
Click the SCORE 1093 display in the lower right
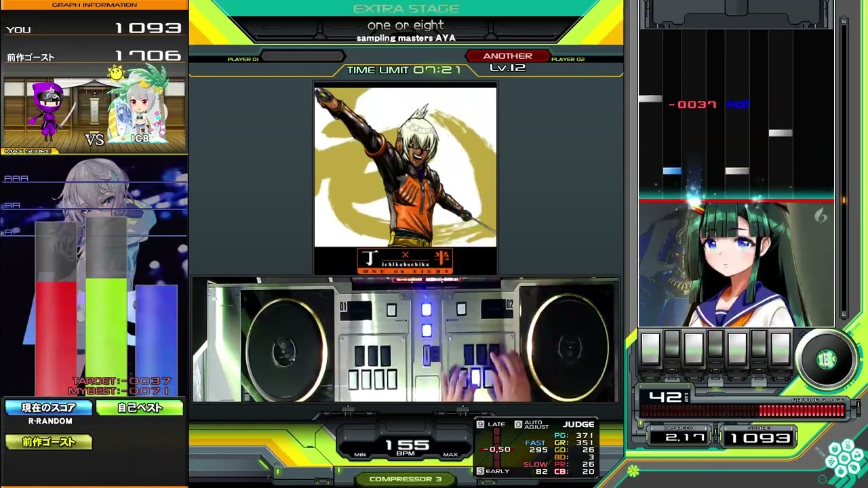[759, 438]
